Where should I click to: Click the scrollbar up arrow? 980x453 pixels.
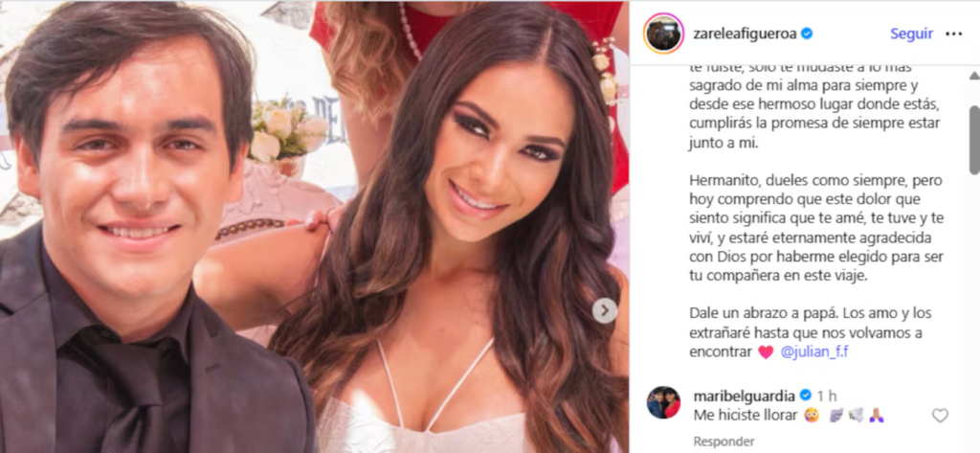point(973,76)
